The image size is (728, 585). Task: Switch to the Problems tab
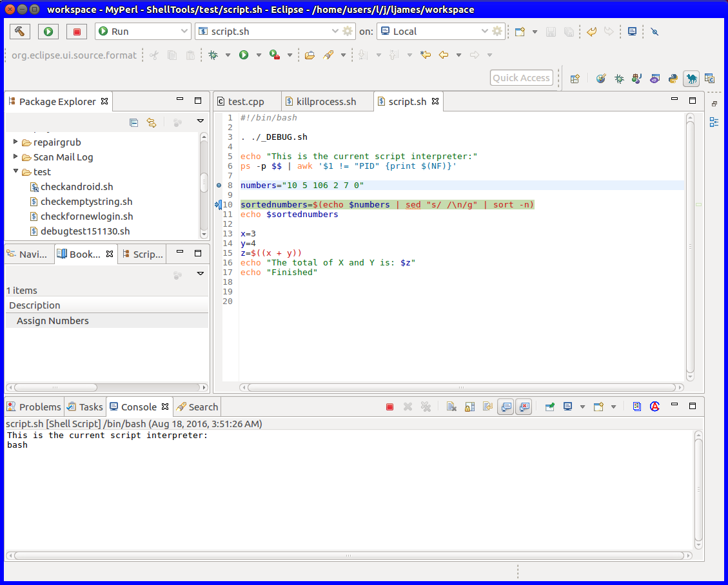(x=34, y=407)
